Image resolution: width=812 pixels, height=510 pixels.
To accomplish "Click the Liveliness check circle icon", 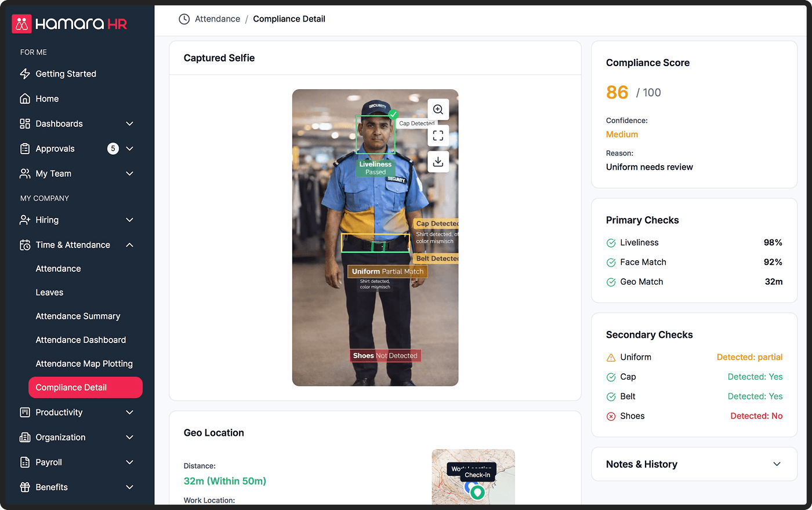I will [611, 243].
